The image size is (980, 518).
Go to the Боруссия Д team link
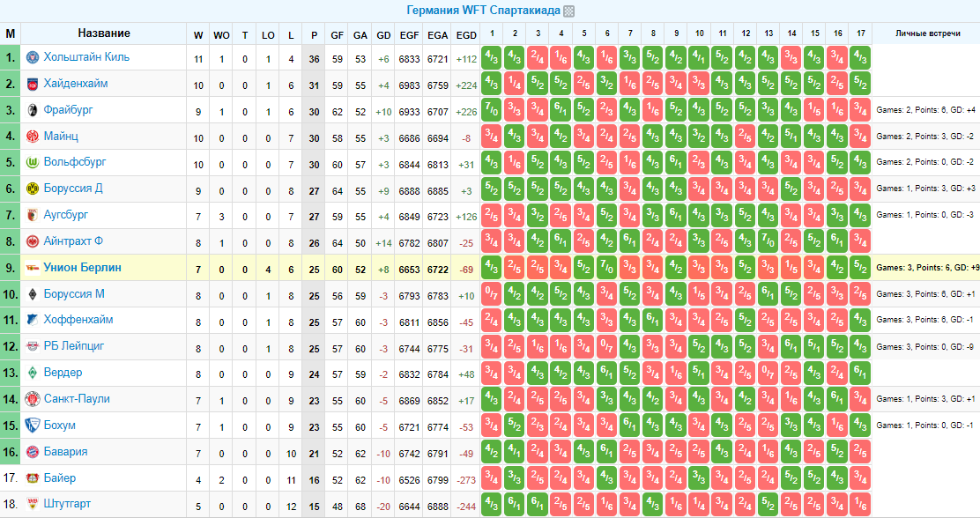(73, 188)
